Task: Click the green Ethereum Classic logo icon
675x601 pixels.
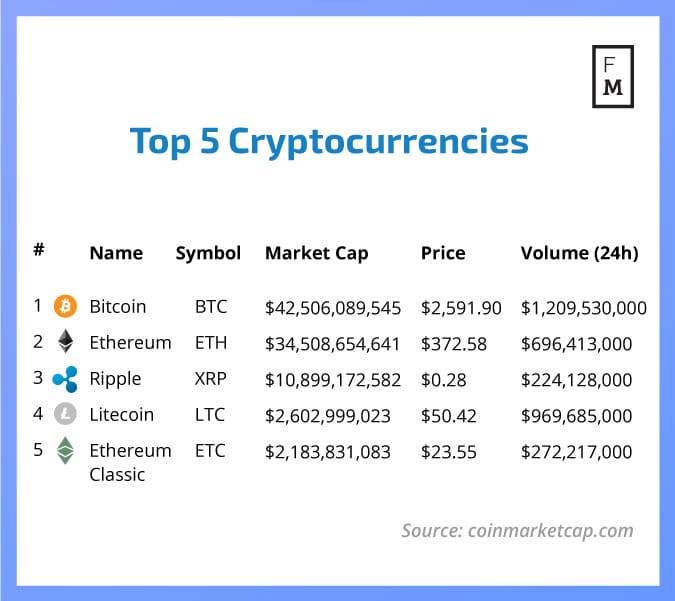Action: [x=65, y=451]
